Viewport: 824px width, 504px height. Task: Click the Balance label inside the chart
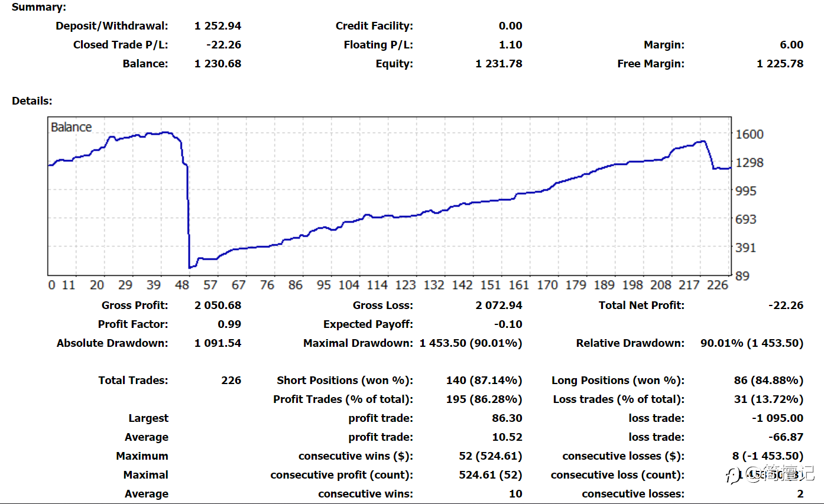point(71,127)
